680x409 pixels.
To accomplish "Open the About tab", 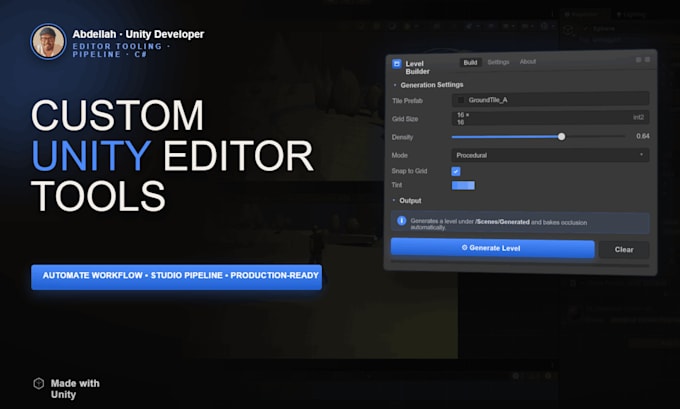I will pos(528,62).
